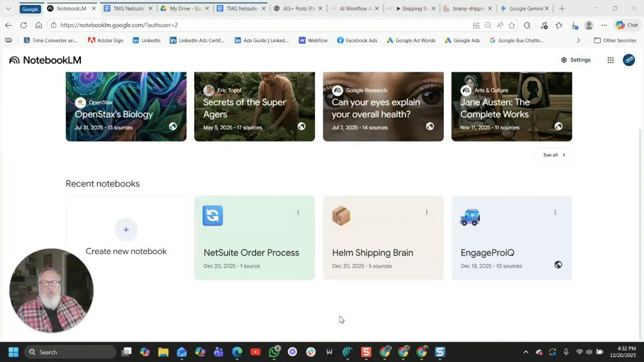This screenshot has width=644, height=362.
Task: Click the taskbar Search box
Action: (x=70, y=352)
